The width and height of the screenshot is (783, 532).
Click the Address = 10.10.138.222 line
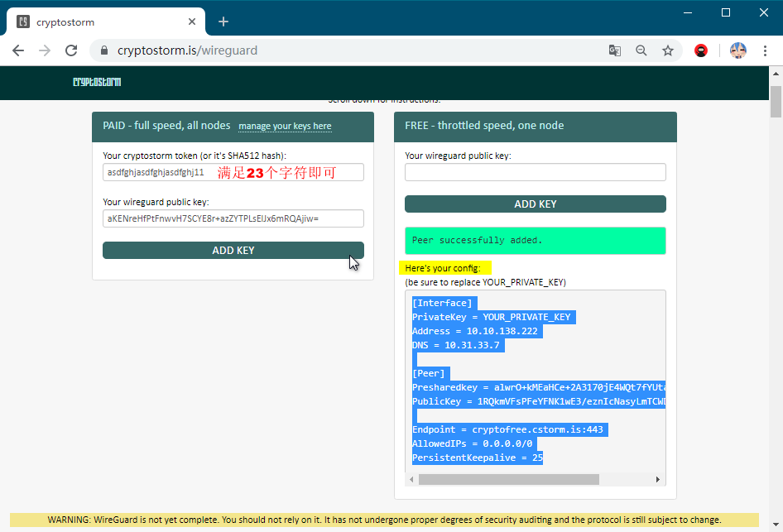pyautogui.click(x=475, y=331)
